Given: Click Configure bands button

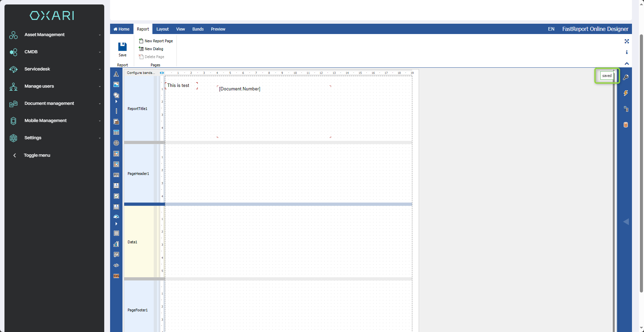Looking at the screenshot, I should click(141, 73).
